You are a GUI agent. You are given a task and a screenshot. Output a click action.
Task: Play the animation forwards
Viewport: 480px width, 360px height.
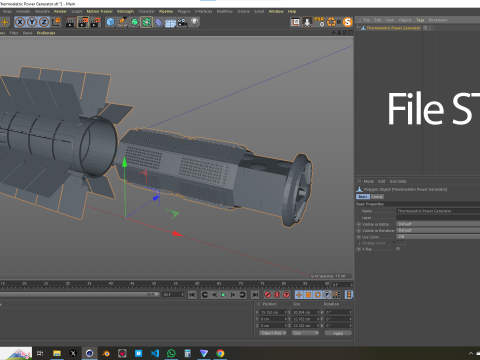tap(223, 295)
